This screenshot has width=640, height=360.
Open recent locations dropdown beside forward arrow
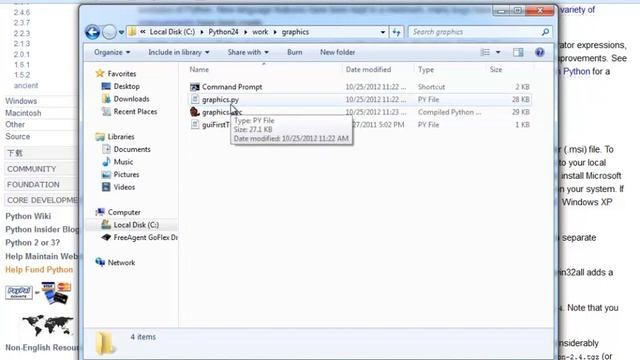point(121,32)
